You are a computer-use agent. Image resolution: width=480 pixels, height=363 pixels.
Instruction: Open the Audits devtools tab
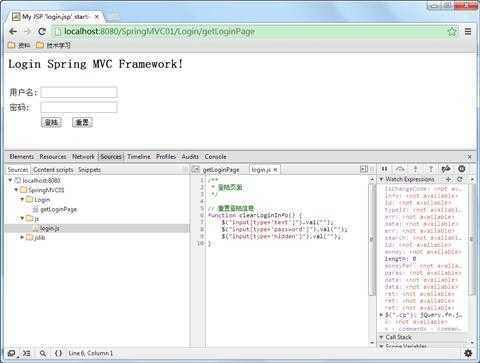(x=190, y=156)
